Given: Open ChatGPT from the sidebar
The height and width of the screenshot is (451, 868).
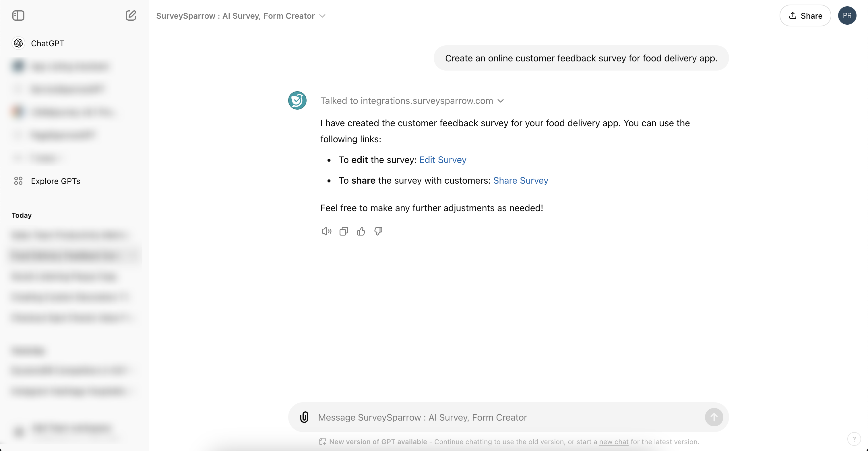Looking at the screenshot, I should [48, 43].
